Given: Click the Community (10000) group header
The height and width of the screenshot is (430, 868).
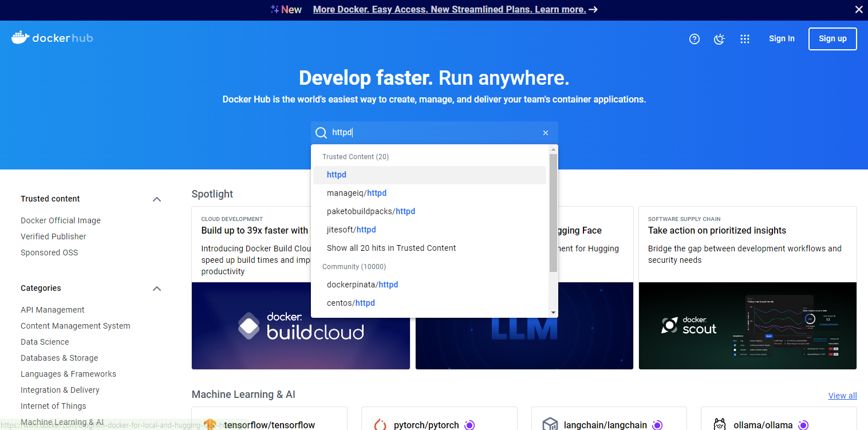Looking at the screenshot, I should pyautogui.click(x=354, y=267).
